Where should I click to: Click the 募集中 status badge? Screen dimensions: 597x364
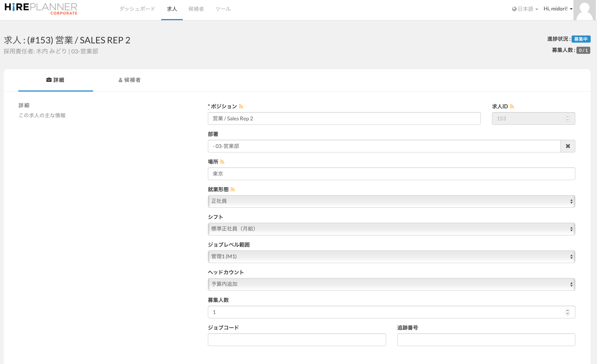pos(581,39)
